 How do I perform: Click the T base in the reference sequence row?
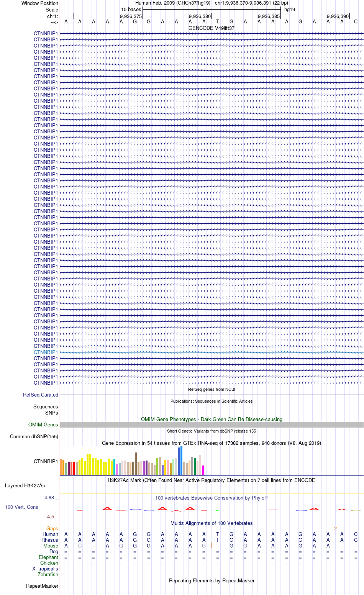tap(218, 22)
